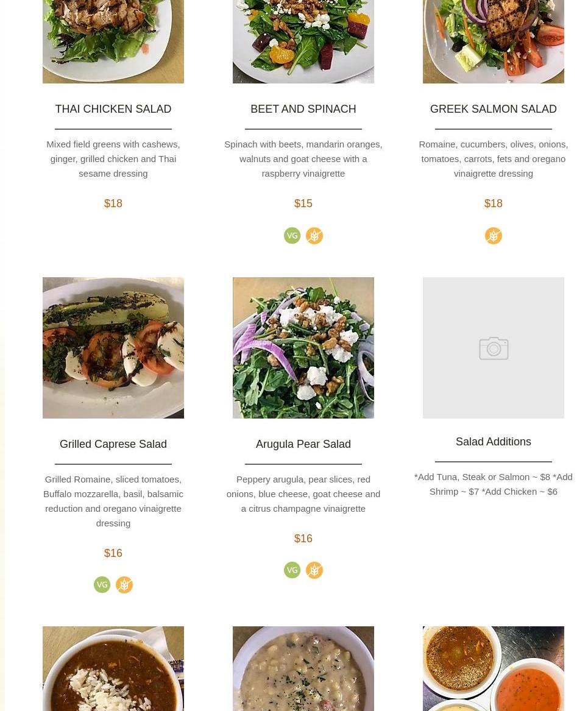588x711 pixels.
Task: Click the VG icon under Grilled Caprese Salad
Action: point(102,584)
